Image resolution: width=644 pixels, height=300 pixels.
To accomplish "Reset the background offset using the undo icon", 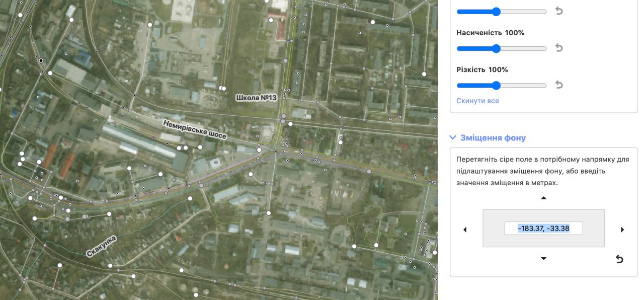I will coord(619,259).
